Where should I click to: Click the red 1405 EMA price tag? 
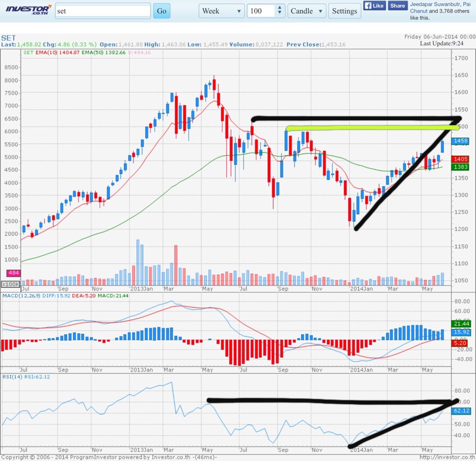pyautogui.click(x=461, y=159)
